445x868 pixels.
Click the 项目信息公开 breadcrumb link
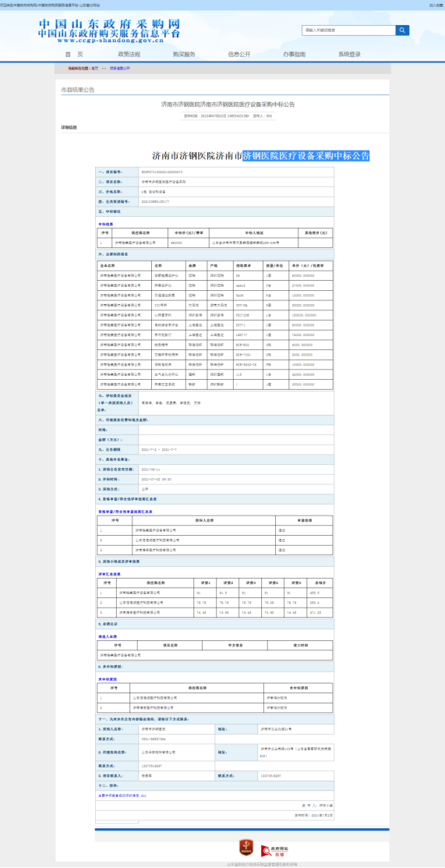tap(119, 68)
